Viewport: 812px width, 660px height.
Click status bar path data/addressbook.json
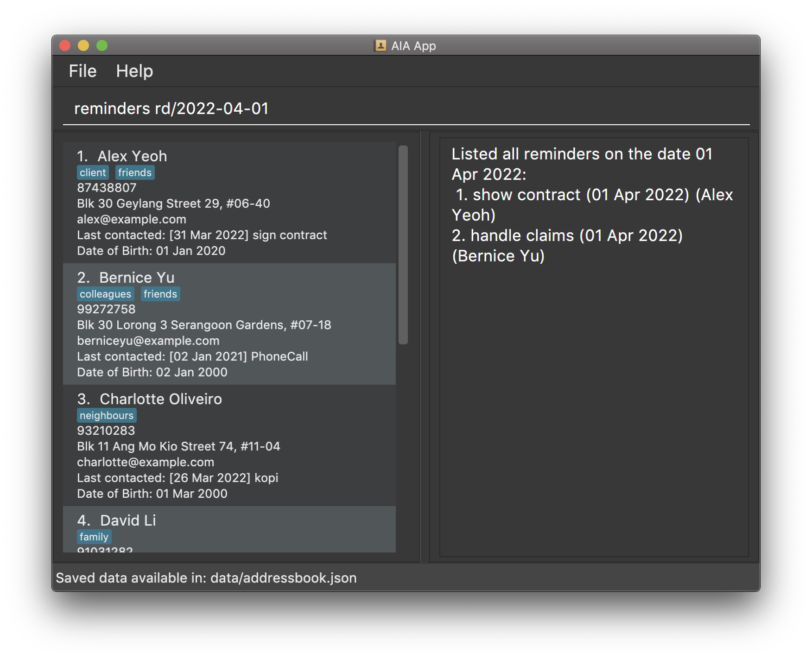(x=284, y=578)
